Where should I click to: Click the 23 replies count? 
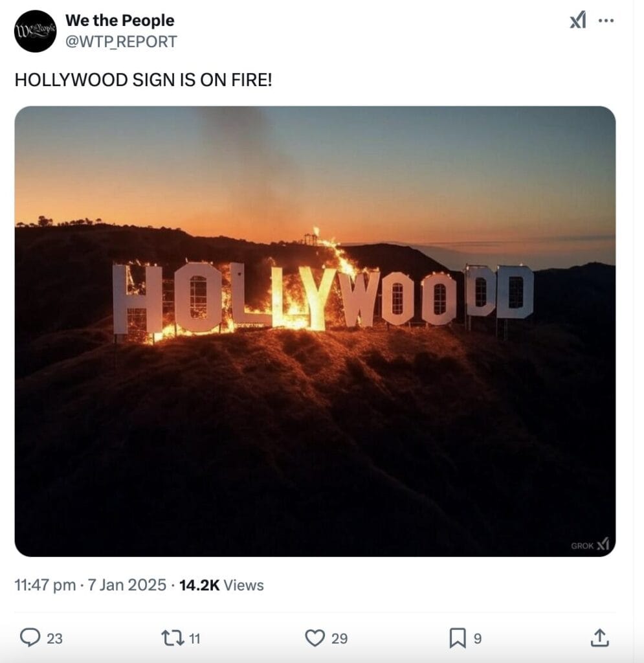(54, 638)
